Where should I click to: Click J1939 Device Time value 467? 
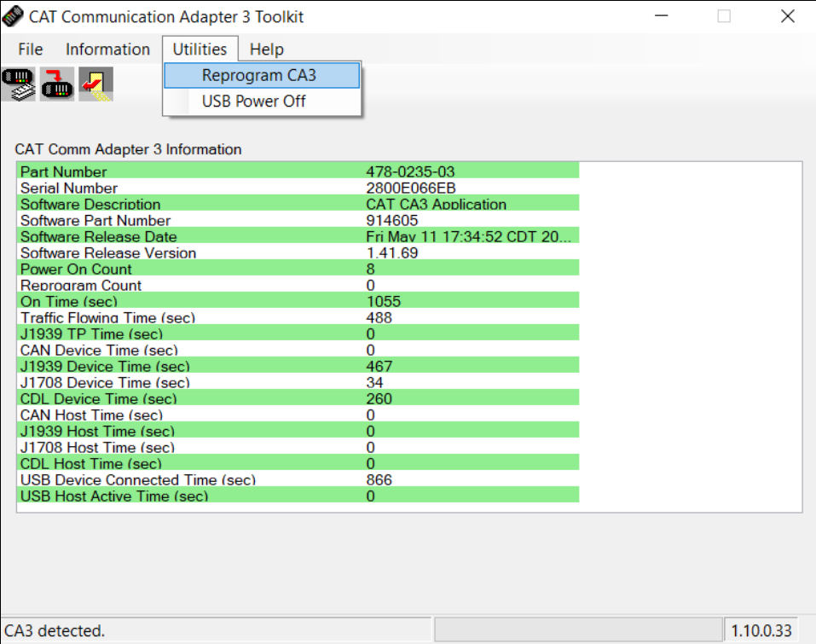[379, 367]
